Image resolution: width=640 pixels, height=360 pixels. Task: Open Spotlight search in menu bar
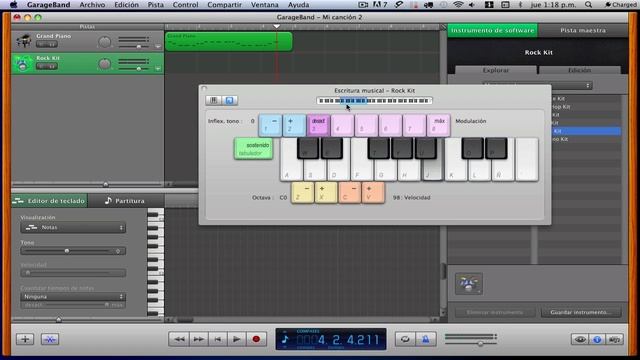tap(588, 5)
